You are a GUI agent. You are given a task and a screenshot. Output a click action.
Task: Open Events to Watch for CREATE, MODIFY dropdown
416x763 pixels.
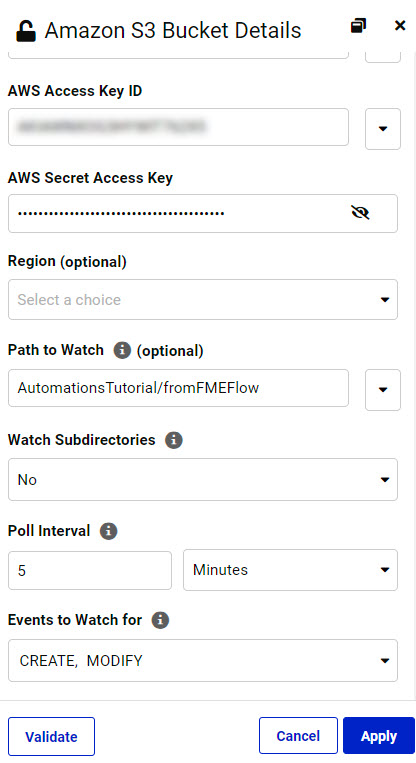point(203,660)
